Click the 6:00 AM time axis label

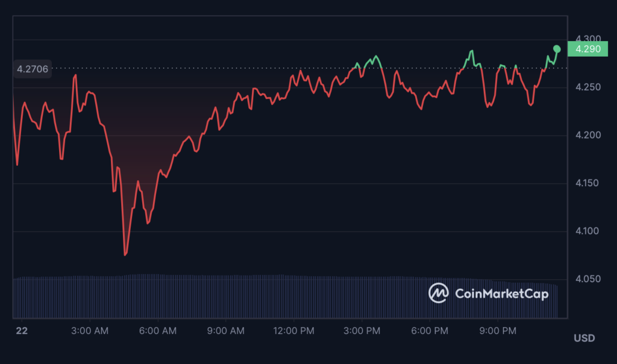click(158, 331)
